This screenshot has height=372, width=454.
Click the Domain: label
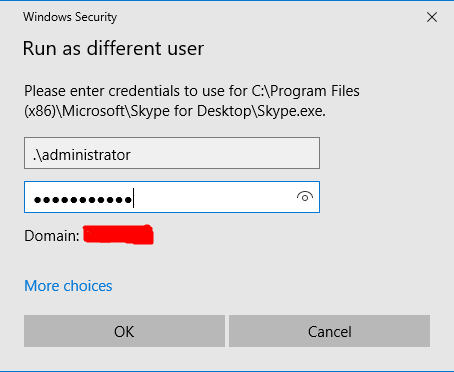pos(52,236)
